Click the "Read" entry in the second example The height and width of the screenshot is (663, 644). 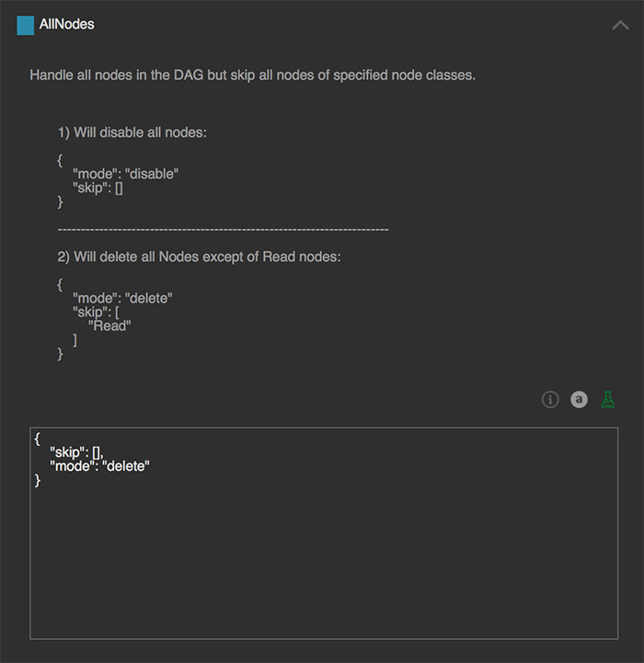(109, 326)
